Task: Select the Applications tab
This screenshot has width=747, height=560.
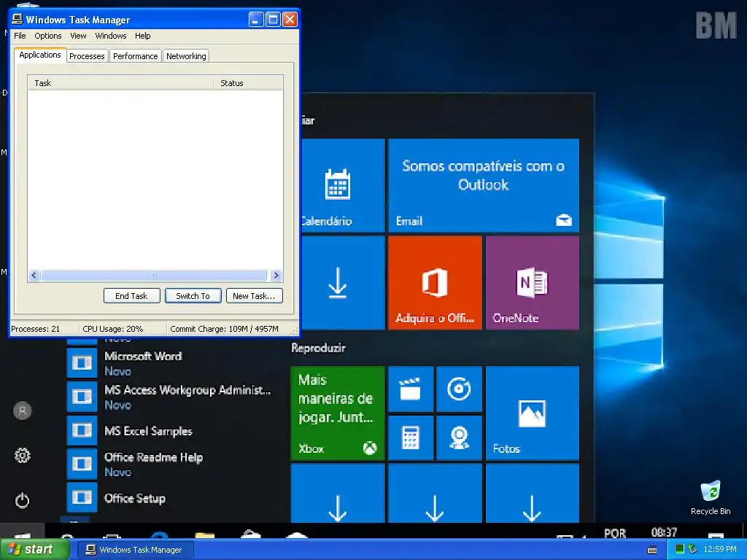Action: tap(40, 55)
